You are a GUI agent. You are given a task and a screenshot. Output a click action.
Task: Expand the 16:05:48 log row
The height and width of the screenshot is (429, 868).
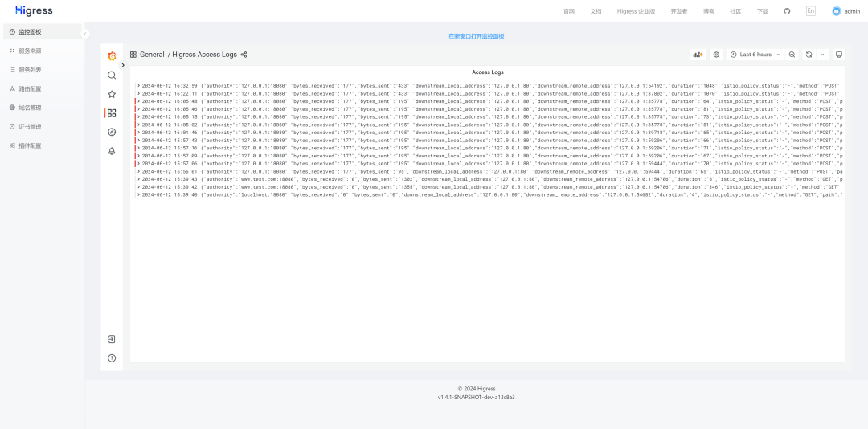(x=138, y=101)
